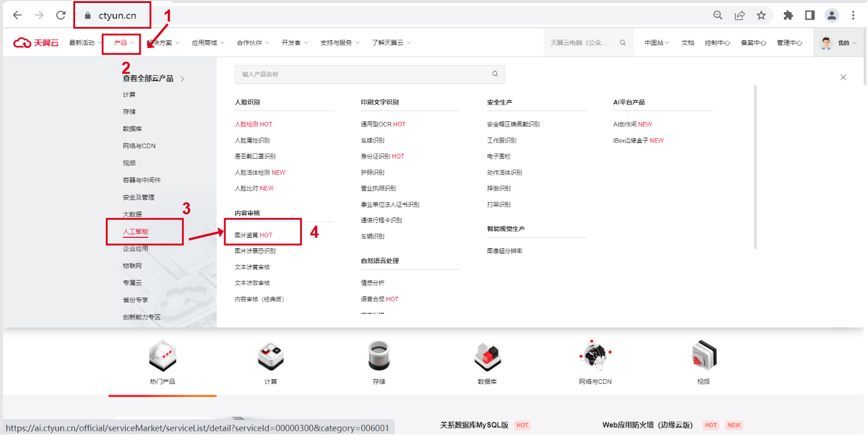The height and width of the screenshot is (435, 868).
Task: Focus the 输入产品名称 search field
Action: click(x=370, y=74)
